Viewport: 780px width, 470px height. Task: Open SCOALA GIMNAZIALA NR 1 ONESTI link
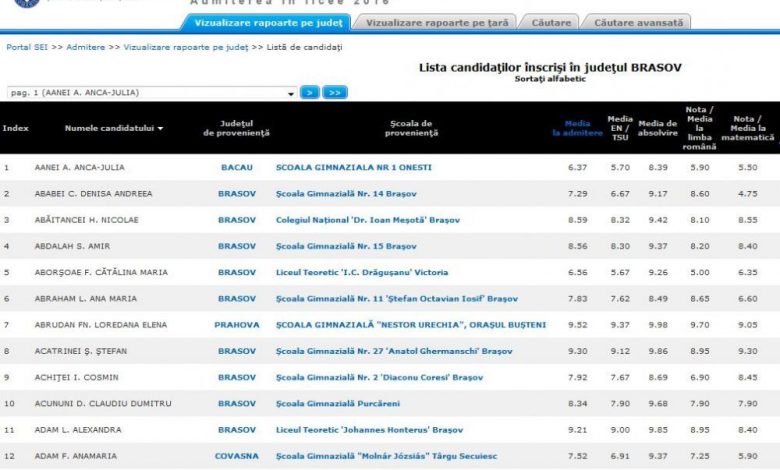tap(354, 168)
